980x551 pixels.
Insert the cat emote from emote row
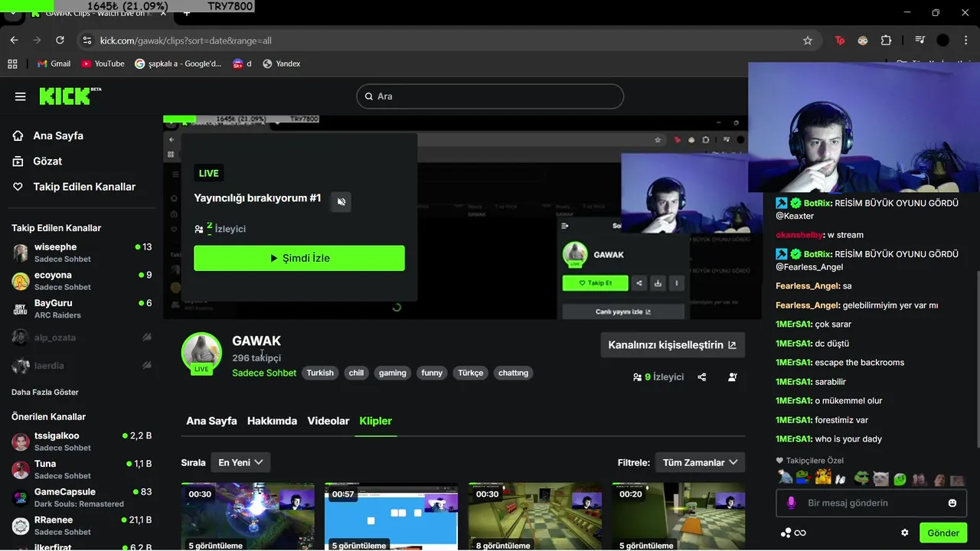(880, 479)
